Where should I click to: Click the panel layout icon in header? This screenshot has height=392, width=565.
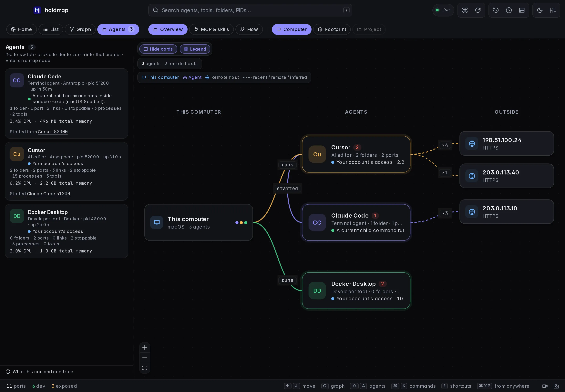point(522,10)
